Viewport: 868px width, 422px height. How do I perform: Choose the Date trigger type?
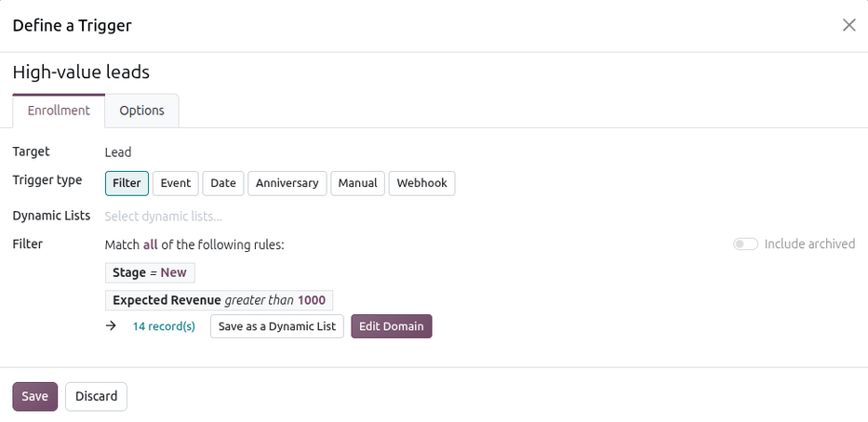pyautogui.click(x=223, y=183)
